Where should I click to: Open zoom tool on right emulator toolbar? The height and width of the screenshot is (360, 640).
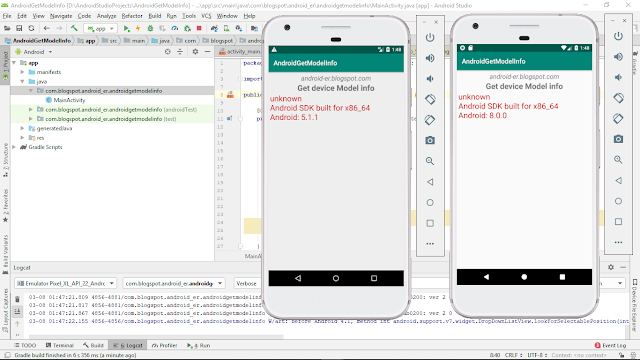[618, 160]
